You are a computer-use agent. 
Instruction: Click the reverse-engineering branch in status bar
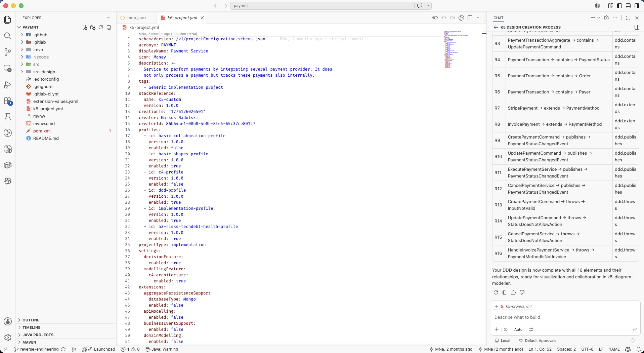tap(36, 349)
